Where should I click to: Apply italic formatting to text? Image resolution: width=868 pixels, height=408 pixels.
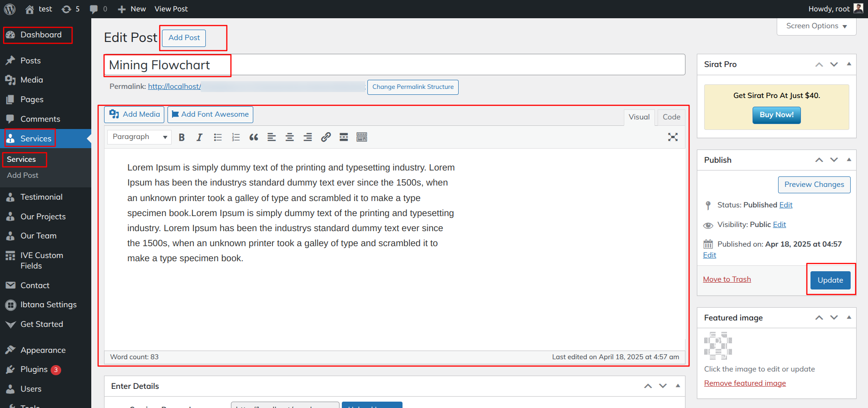click(199, 137)
